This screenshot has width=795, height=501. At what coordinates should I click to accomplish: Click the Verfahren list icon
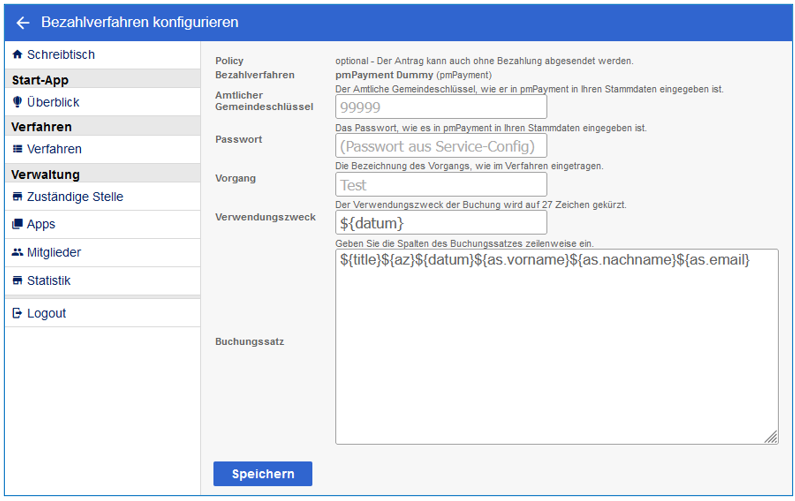[17, 149]
